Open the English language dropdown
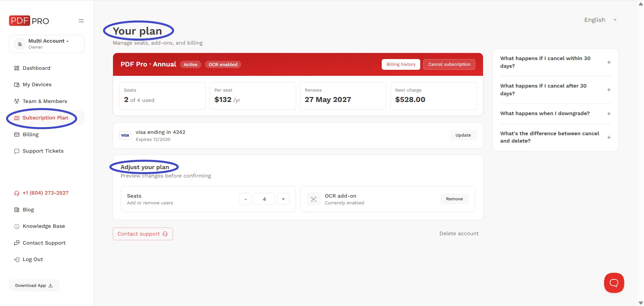644x306 pixels. pos(600,20)
